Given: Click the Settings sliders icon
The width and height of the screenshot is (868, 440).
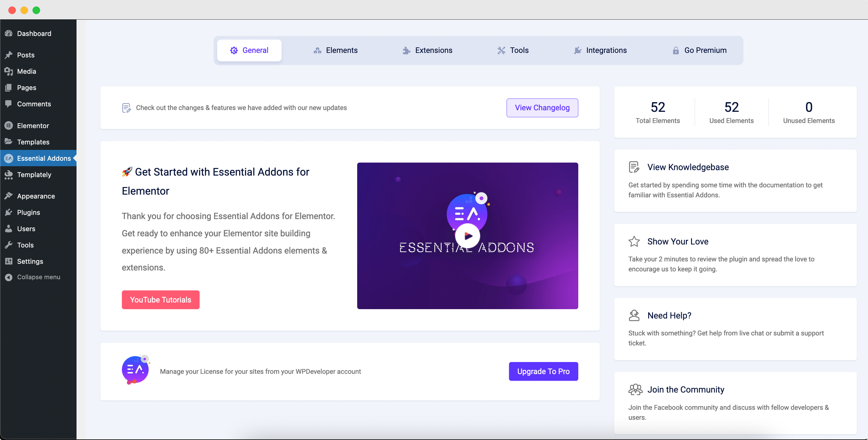Looking at the screenshot, I should click(x=8, y=261).
